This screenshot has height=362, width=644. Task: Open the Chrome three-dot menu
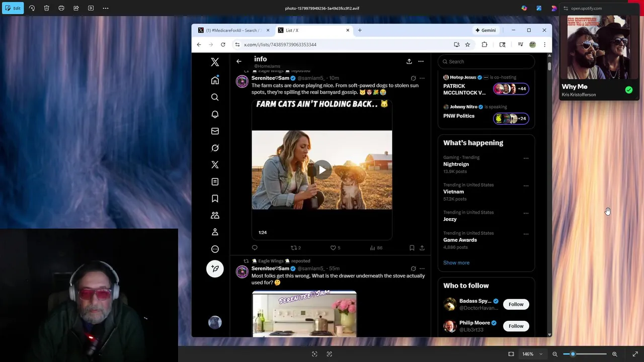(544, 44)
